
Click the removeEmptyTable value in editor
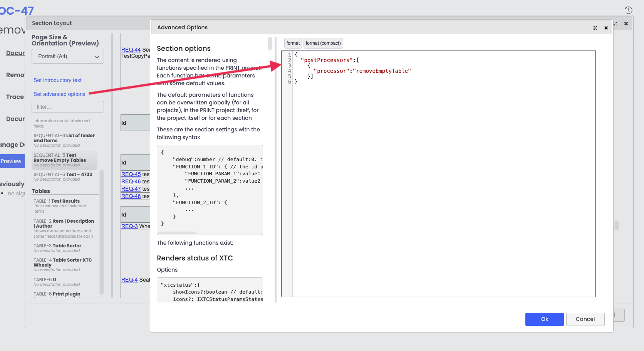pyautogui.click(x=382, y=71)
